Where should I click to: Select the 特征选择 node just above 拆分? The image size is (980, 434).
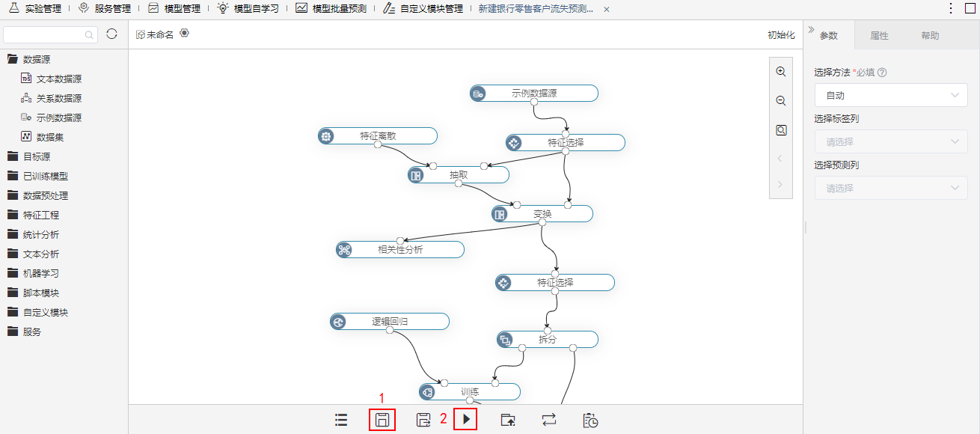(554, 282)
